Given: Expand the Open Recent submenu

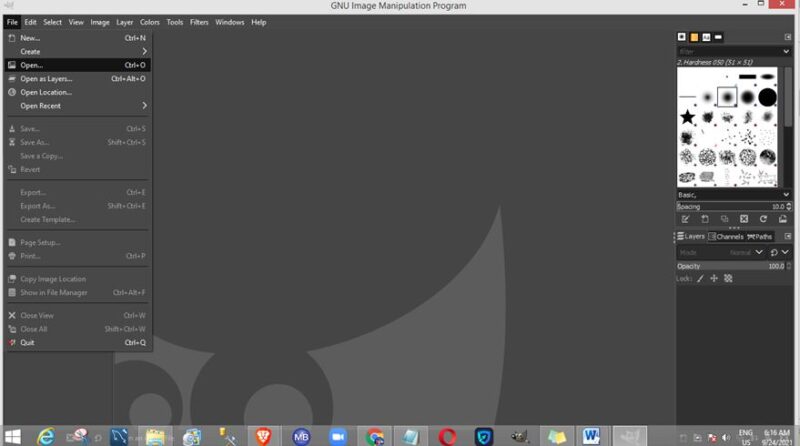Looking at the screenshot, I should [78, 106].
